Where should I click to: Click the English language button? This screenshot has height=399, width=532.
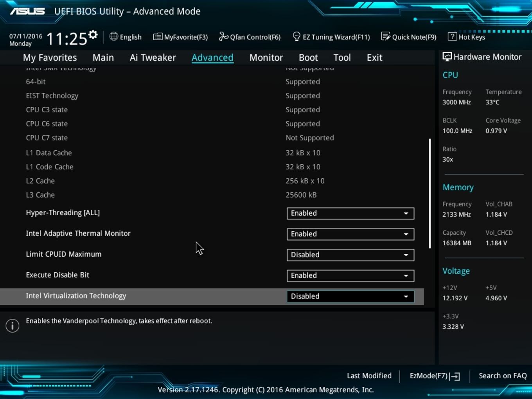[125, 37]
